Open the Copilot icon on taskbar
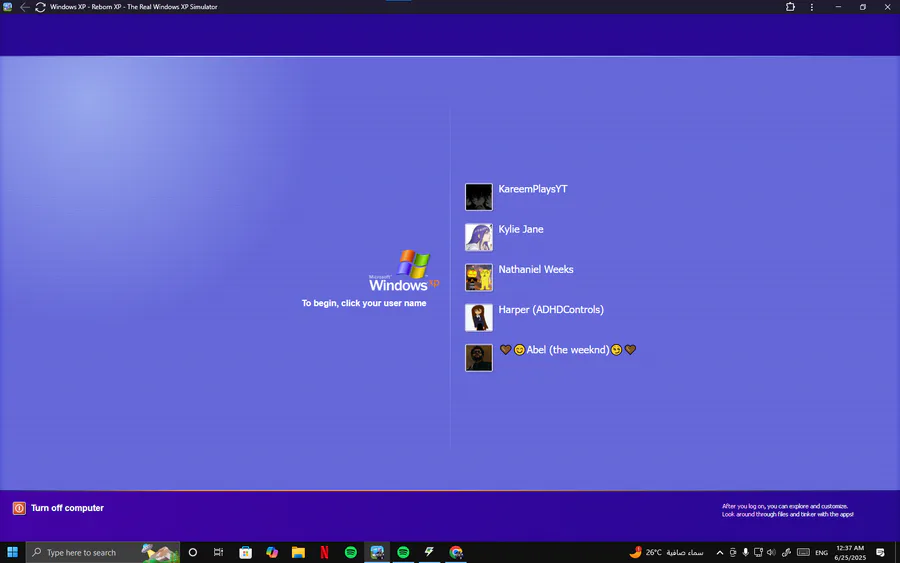Image resolution: width=900 pixels, height=563 pixels. click(272, 552)
